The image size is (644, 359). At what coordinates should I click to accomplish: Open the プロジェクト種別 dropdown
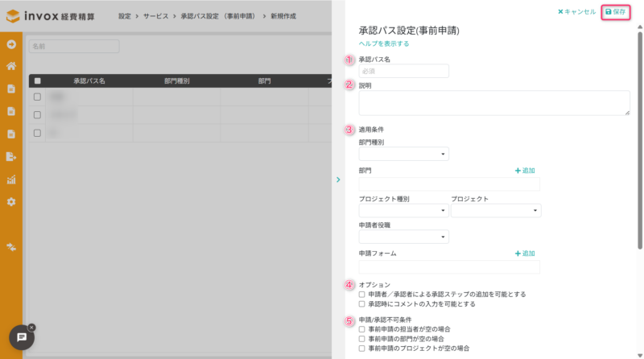(x=404, y=211)
